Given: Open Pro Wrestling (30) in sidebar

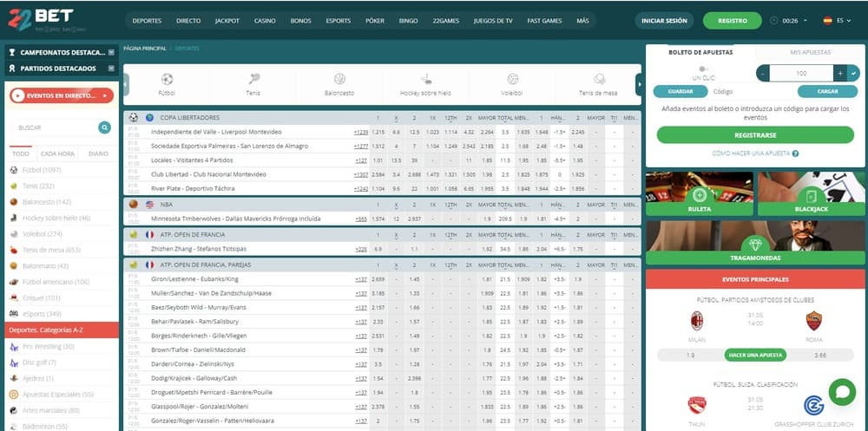Looking at the screenshot, I should click(x=48, y=347).
